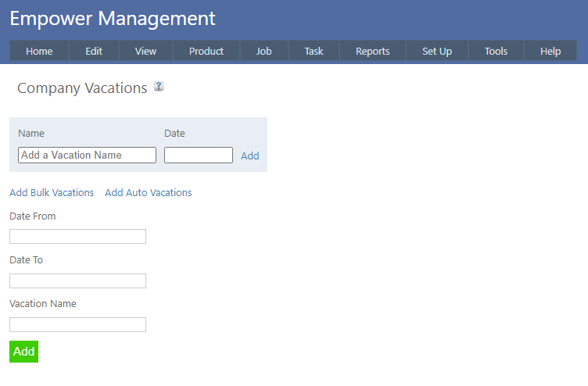This screenshot has width=588, height=386.
Task: Focus the Date field next to Name
Action: point(199,155)
